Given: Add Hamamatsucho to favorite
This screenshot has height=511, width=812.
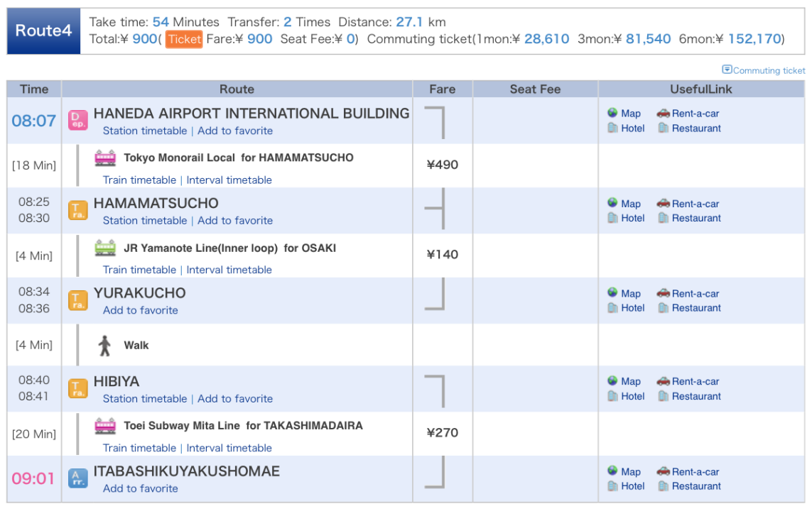Looking at the screenshot, I should click(235, 220).
